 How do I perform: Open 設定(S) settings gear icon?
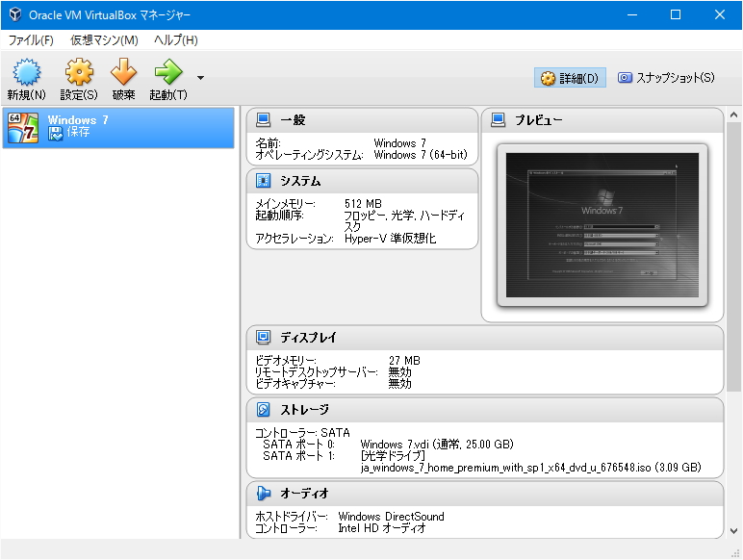pos(79,72)
